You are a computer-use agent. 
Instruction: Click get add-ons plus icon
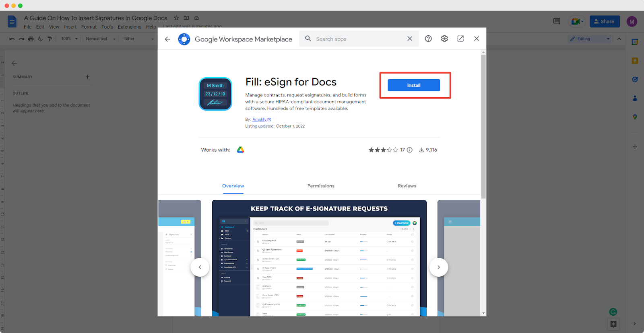pos(635,147)
